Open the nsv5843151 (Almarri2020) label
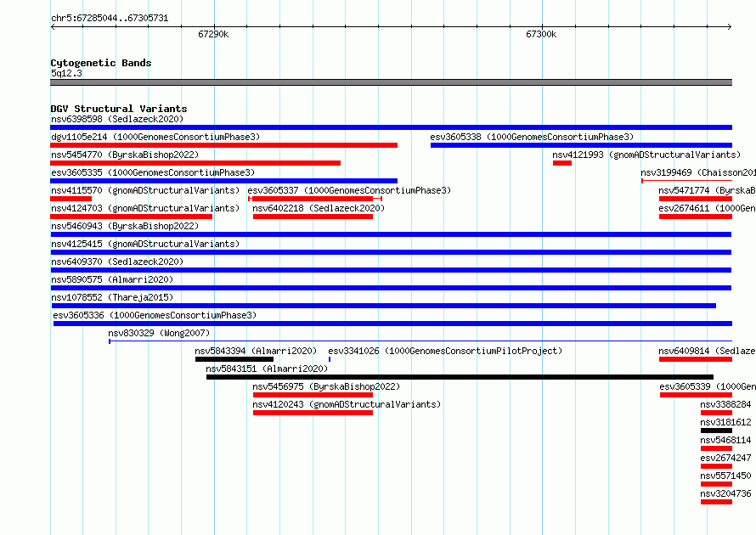The width and height of the screenshot is (756, 535). pos(267,369)
